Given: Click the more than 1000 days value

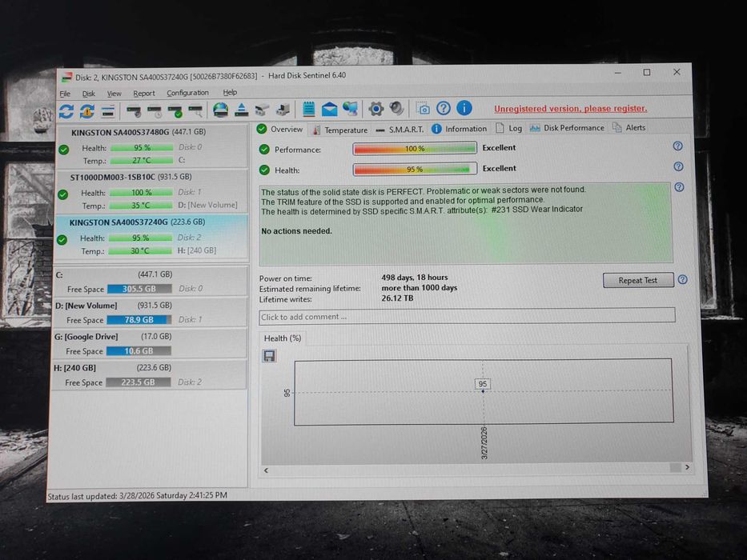Looking at the screenshot, I should (420, 288).
